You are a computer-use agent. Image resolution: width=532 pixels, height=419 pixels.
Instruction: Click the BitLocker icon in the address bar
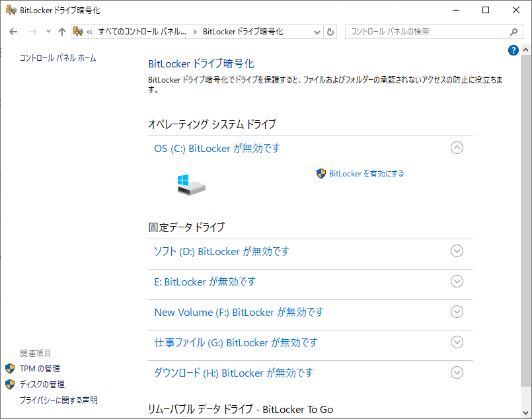point(78,32)
